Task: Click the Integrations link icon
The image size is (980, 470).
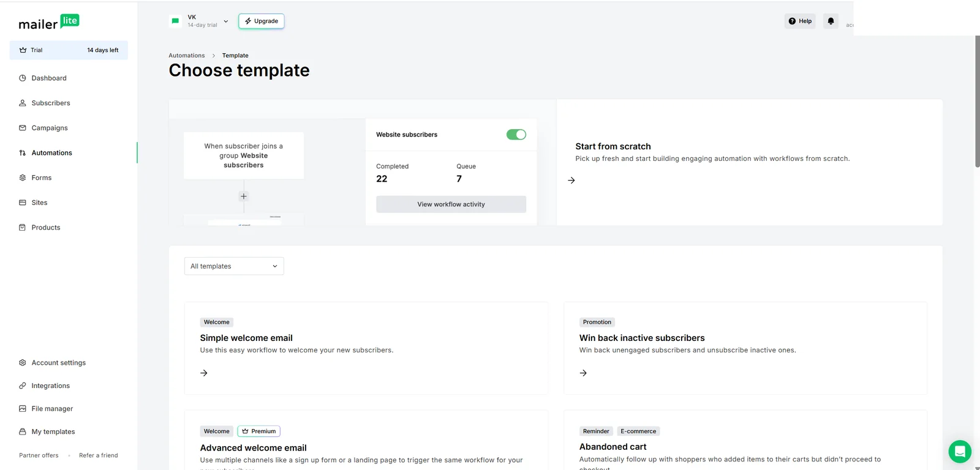Action: tap(23, 386)
